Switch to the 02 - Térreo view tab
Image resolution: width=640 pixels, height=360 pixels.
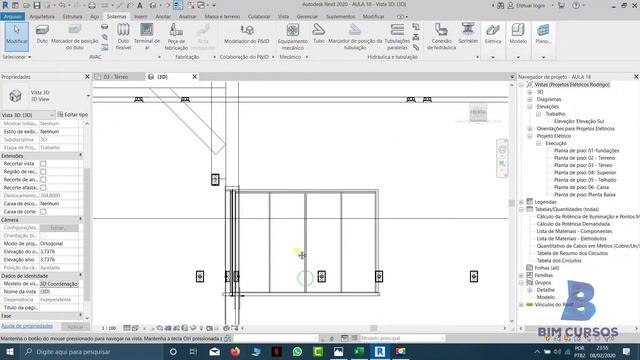click(x=116, y=77)
